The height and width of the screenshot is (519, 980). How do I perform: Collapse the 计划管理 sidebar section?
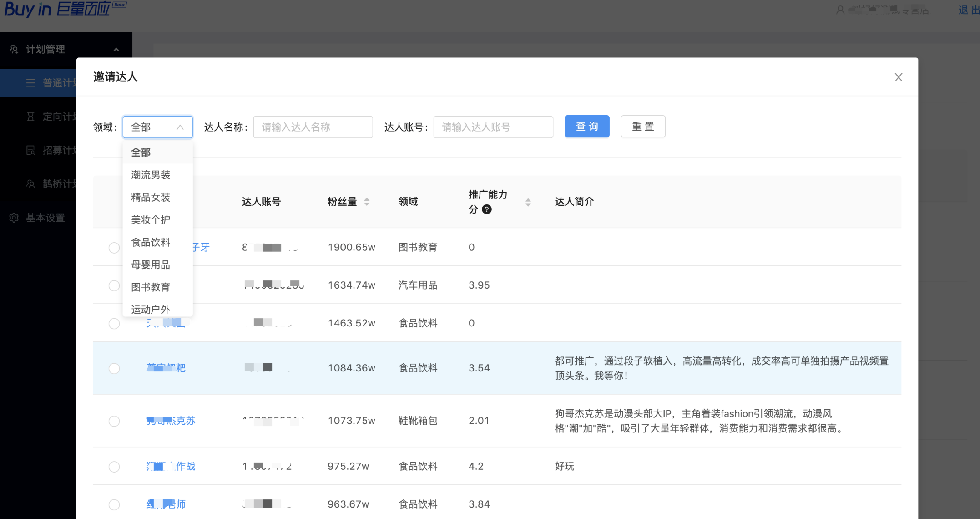[x=116, y=49]
